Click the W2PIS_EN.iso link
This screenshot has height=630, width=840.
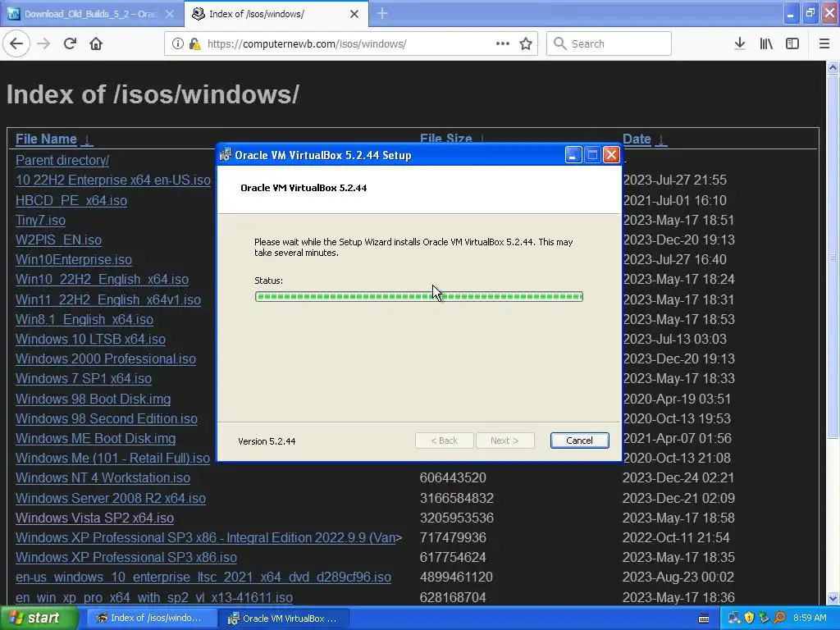58,240
